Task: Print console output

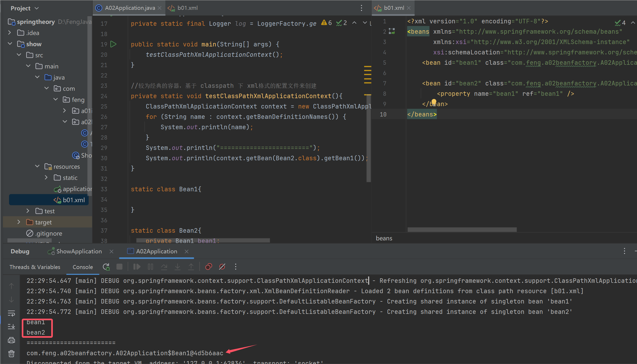Action: click(x=11, y=340)
